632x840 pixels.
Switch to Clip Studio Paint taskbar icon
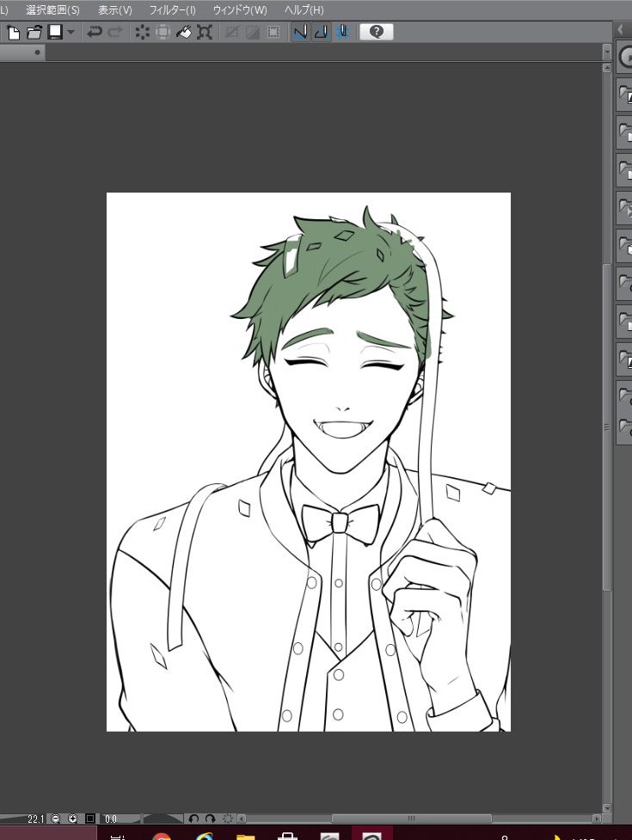click(371, 835)
